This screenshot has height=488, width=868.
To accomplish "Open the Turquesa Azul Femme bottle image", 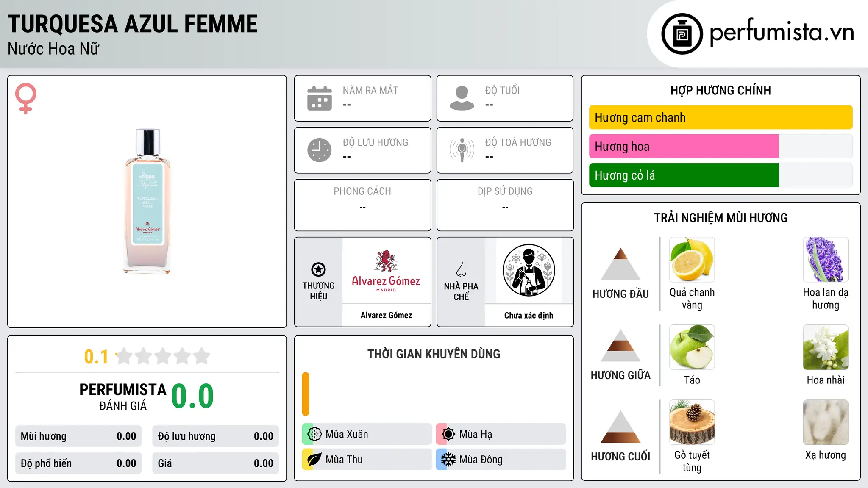I will click(147, 201).
